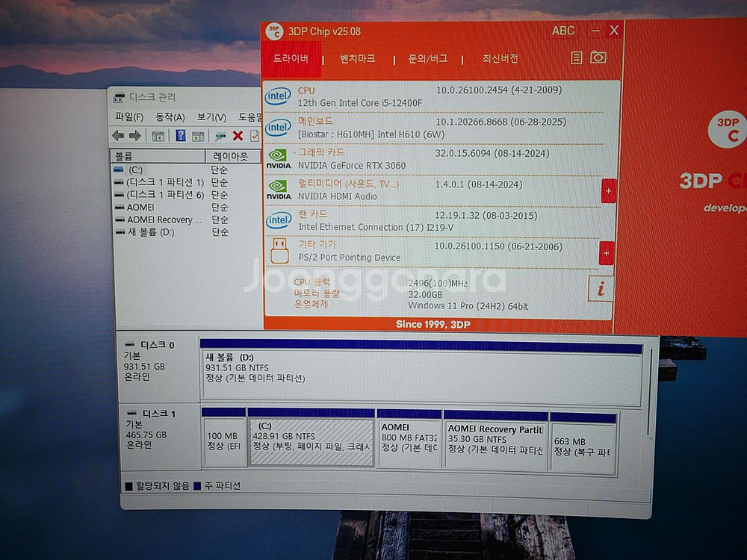
Task: Click the camera capture icon in 3DP Chip
Action: pos(598,57)
